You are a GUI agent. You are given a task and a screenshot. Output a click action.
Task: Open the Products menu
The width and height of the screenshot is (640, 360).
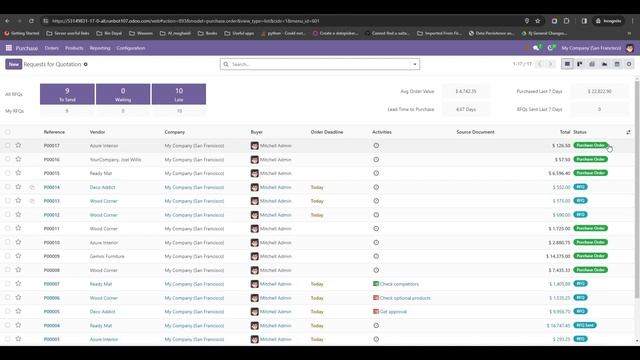pyautogui.click(x=74, y=48)
